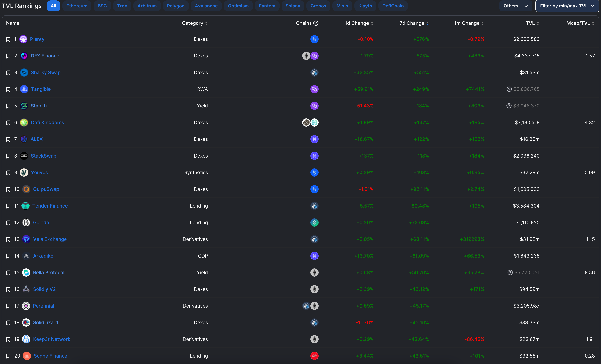Toggle bookmark for ALEX protocol
The height and width of the screenshot is (364, 601).
pos(8,139)
